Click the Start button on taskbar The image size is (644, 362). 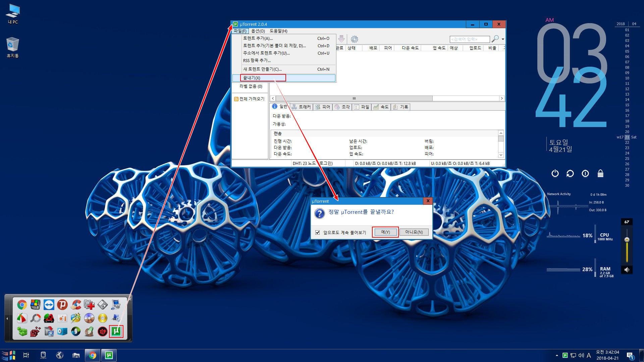tap(9, 355)
